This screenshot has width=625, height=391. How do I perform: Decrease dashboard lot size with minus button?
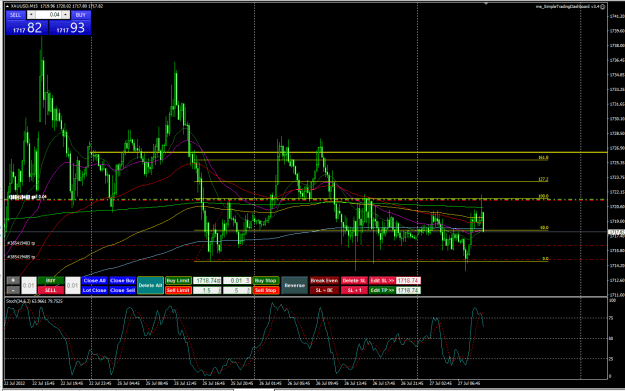[x=13, y=290]
